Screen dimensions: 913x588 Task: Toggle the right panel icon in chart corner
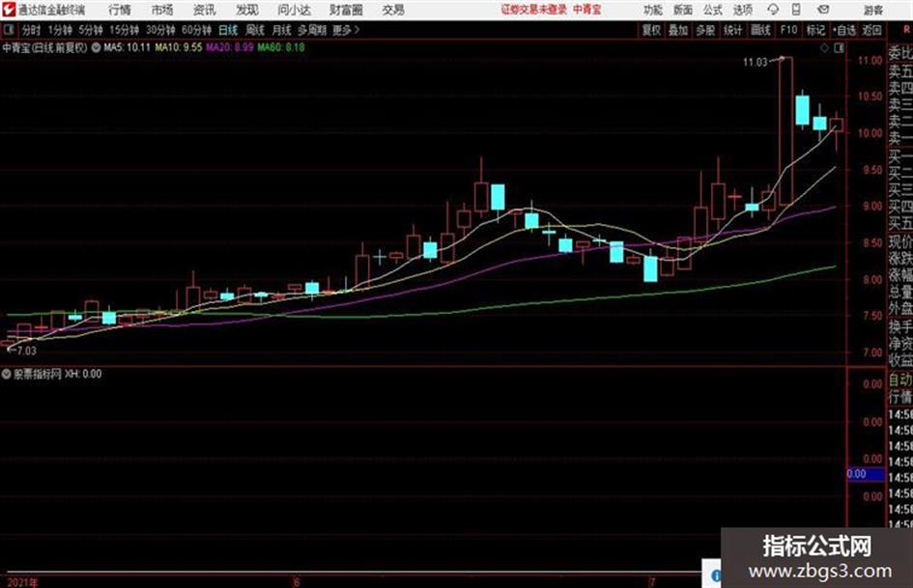839,48
